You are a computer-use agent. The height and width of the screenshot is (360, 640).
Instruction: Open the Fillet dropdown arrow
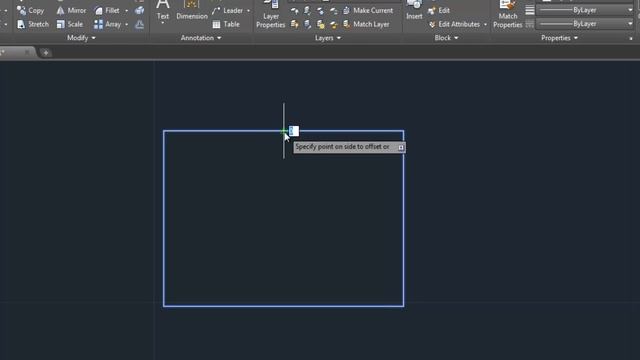(x=127, y=11)
